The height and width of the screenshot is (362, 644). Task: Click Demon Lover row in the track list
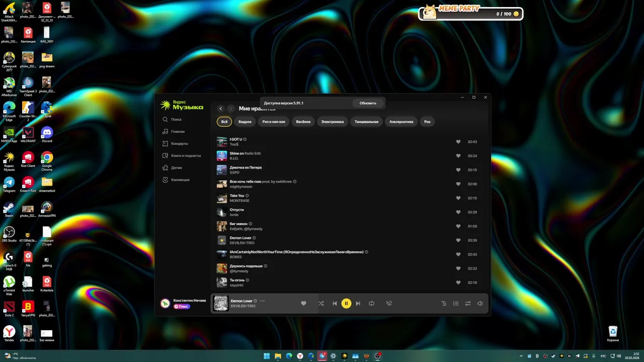tap(347, 240)
